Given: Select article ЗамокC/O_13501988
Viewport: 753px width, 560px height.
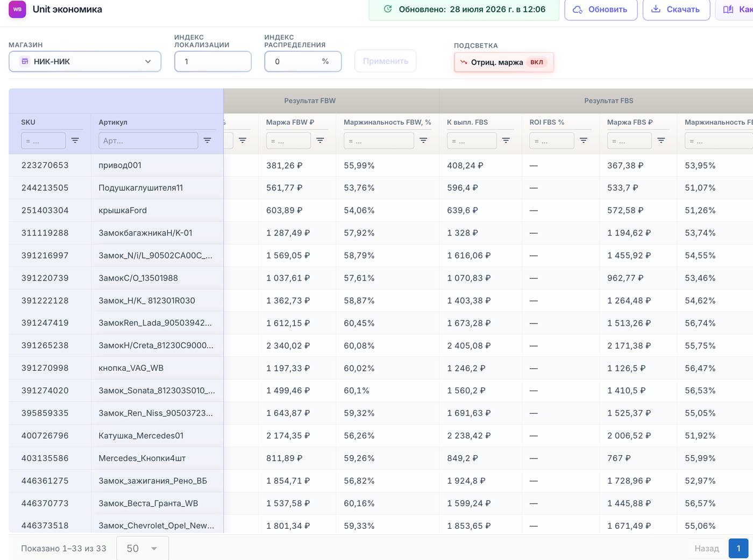Looking at the screenshot, I should 138,278.
